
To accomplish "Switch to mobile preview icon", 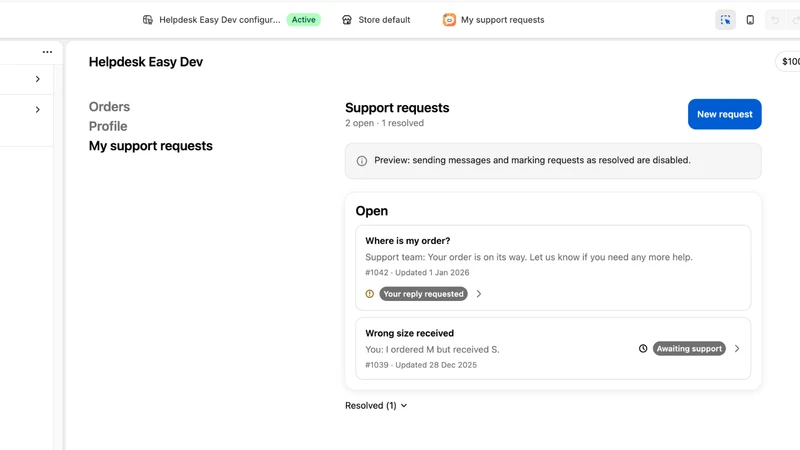I will pos(750,20).
